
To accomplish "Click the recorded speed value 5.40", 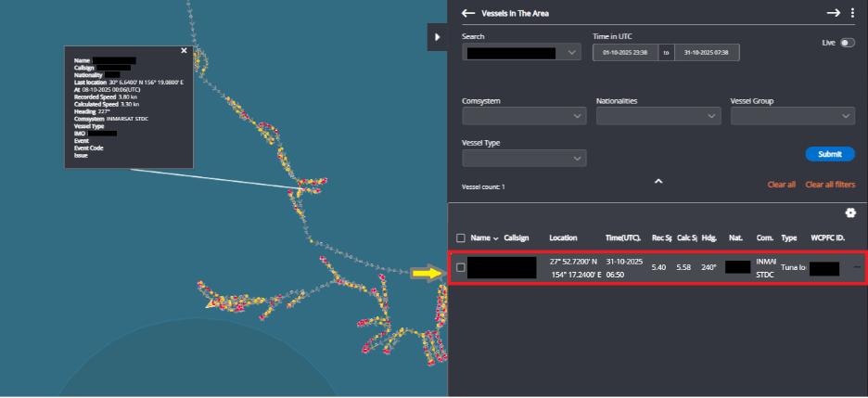I will point(658,267).
